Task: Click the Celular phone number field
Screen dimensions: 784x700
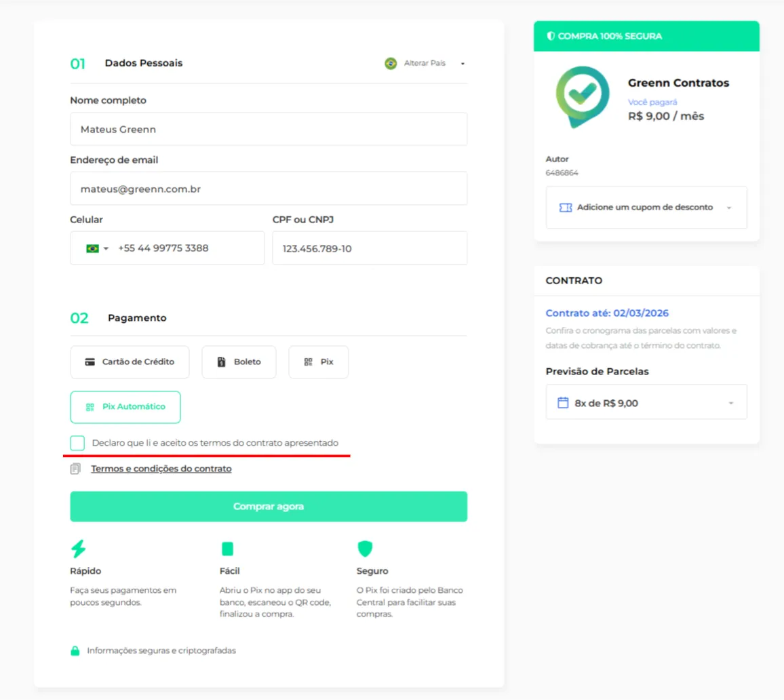Action: (x=167, y=248)
